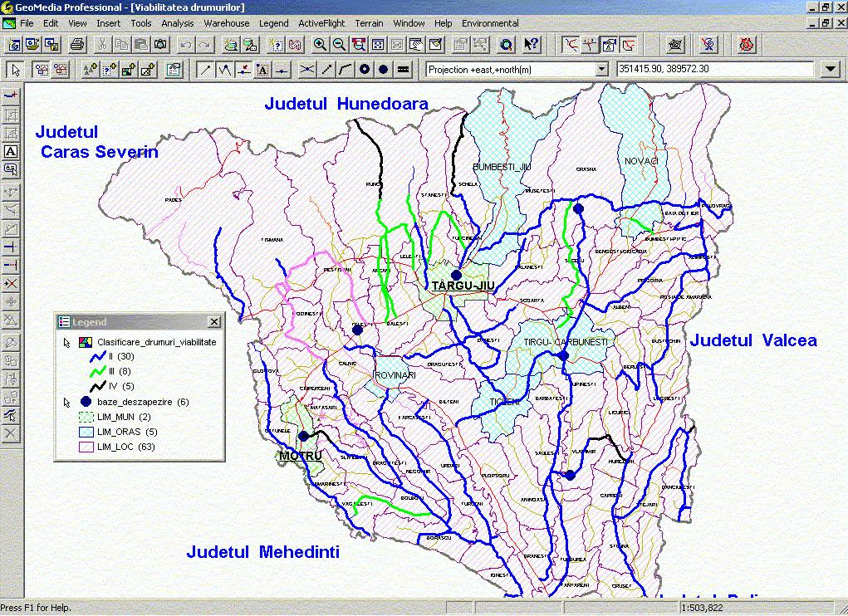Click the Undo arrow toolbar icon
This screenshot has height=616, width=848.
(x=186, y=44)
